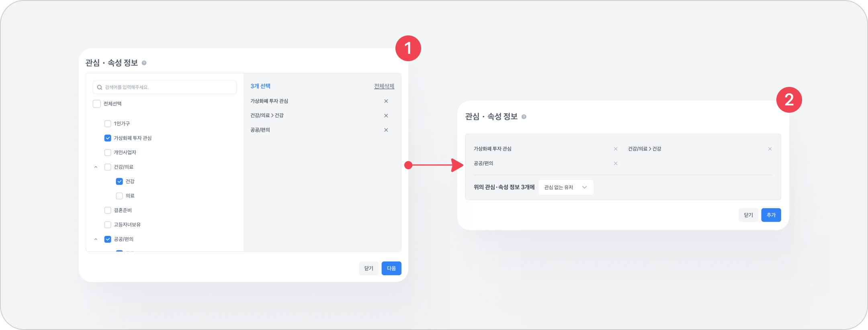Click the help icon beside first 관심·속성 정보 title
Image resolution: width=868 pixels, height=330 pixels.
click(x=144, y=63)
